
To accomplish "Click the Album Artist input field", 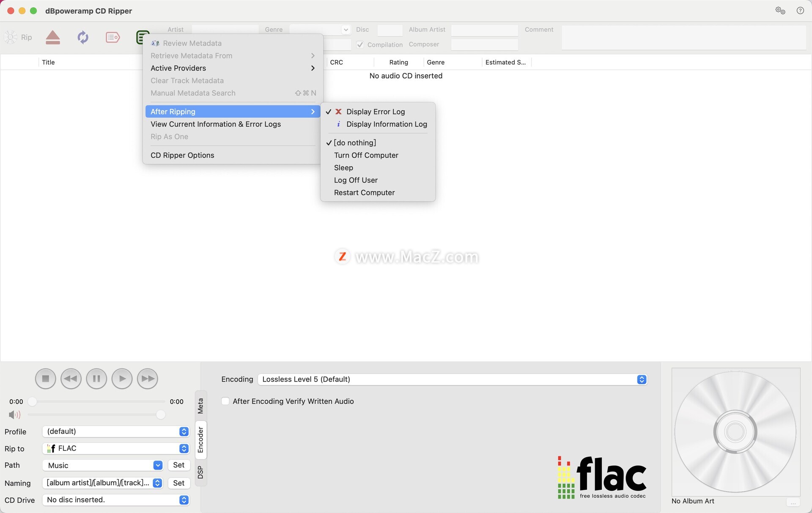I will [x=485, y=30].
